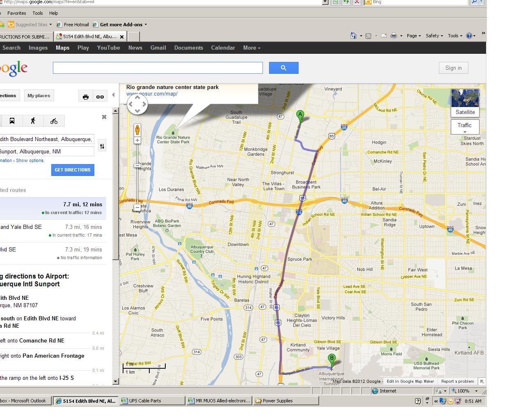Screen dimensions: 525x420
Task: Click the chain link icon beside My places
Action: click(100, 97)
